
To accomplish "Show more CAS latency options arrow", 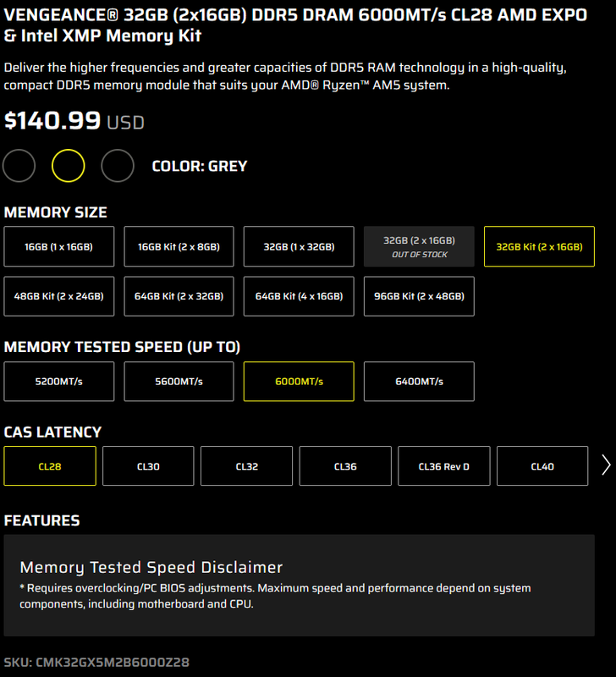I will pos(606,465).
